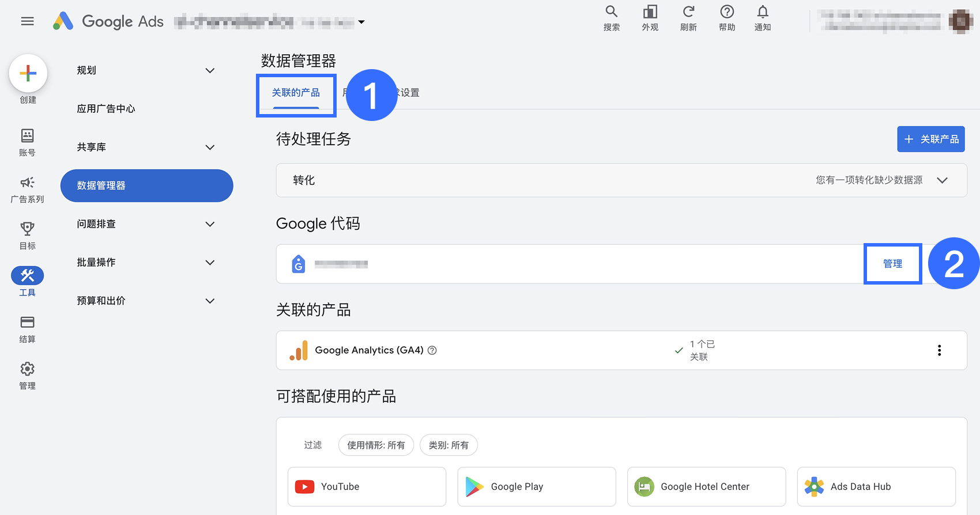Screen dimensions: 980x515
Task: Go to 账号 in the sidebar
Action: coord(27,142)
